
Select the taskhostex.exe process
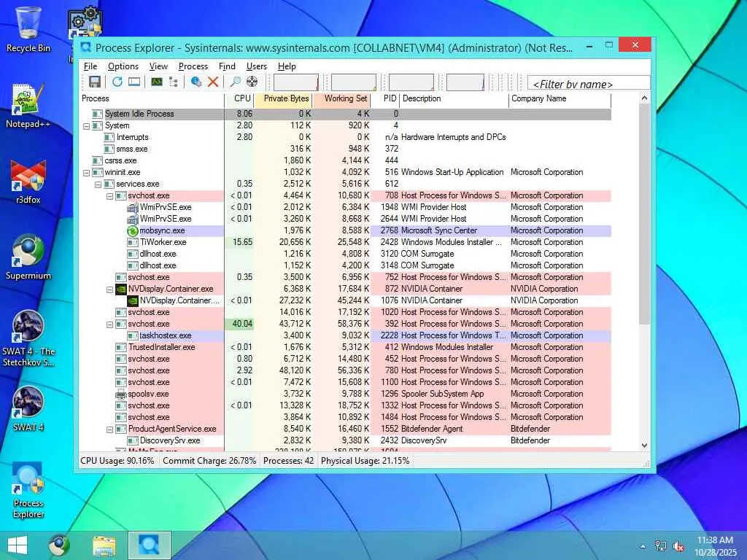tap(166, 335)
